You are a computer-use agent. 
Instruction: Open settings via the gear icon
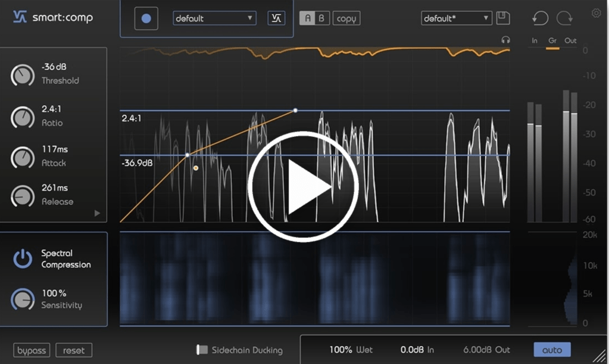point(596,13)
